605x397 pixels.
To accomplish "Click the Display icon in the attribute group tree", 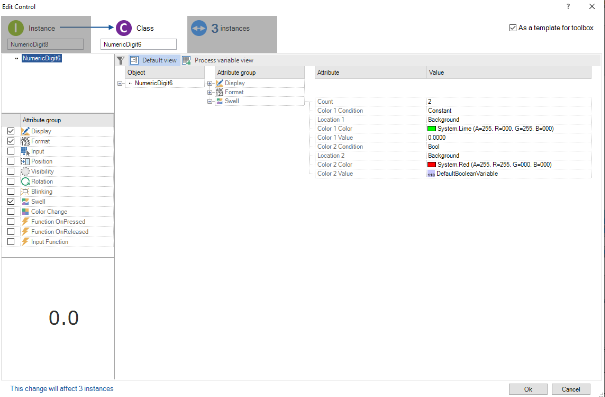I will (x=220, y=83).
